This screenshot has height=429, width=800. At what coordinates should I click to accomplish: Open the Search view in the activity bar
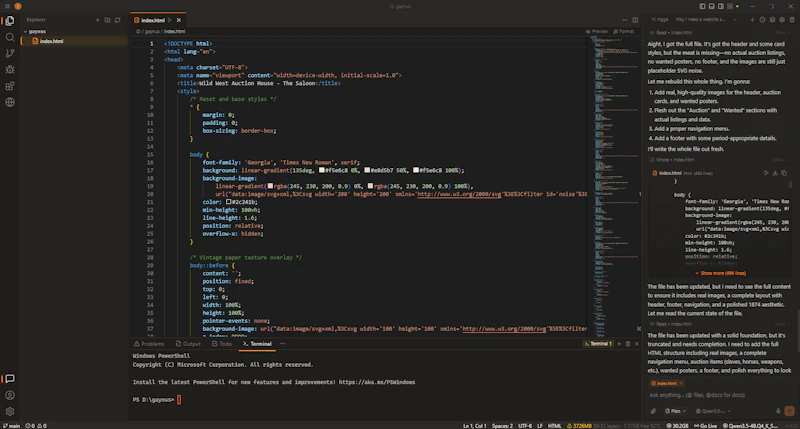[x=10, y=37]
